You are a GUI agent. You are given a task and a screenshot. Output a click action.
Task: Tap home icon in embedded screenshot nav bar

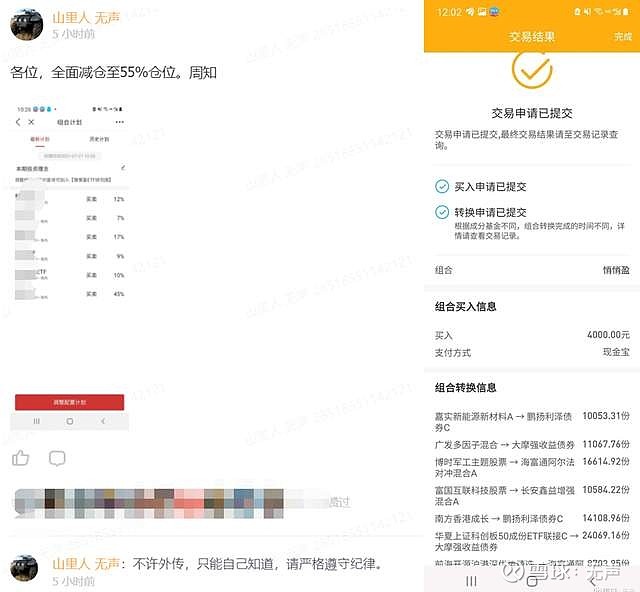[70, 421]
